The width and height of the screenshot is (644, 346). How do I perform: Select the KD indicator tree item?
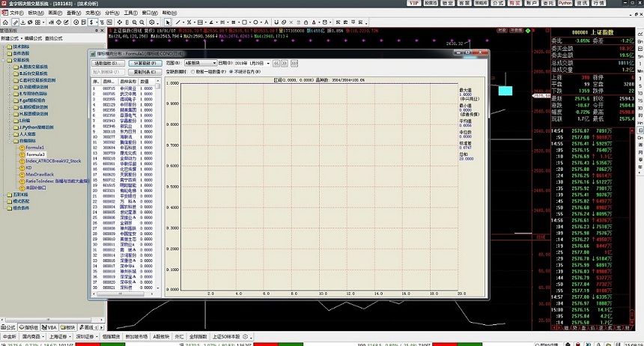[x=28, y=168]
